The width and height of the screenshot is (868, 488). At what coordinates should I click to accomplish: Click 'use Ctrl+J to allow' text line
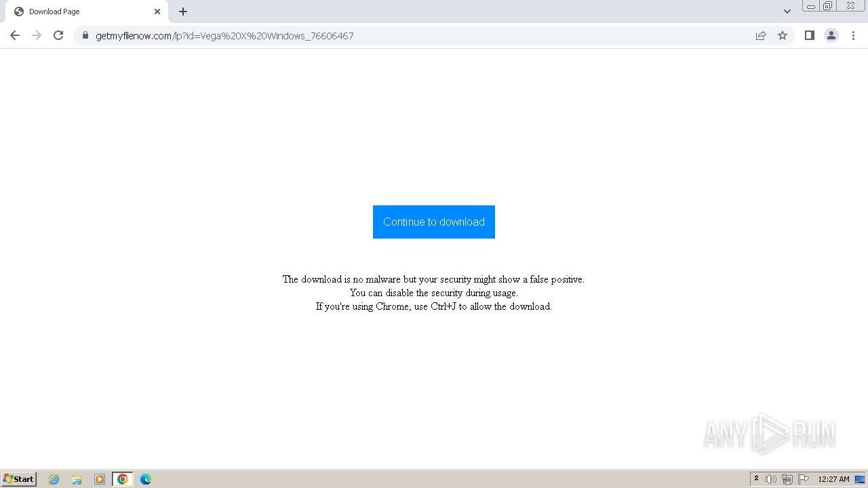coord(433,306)
